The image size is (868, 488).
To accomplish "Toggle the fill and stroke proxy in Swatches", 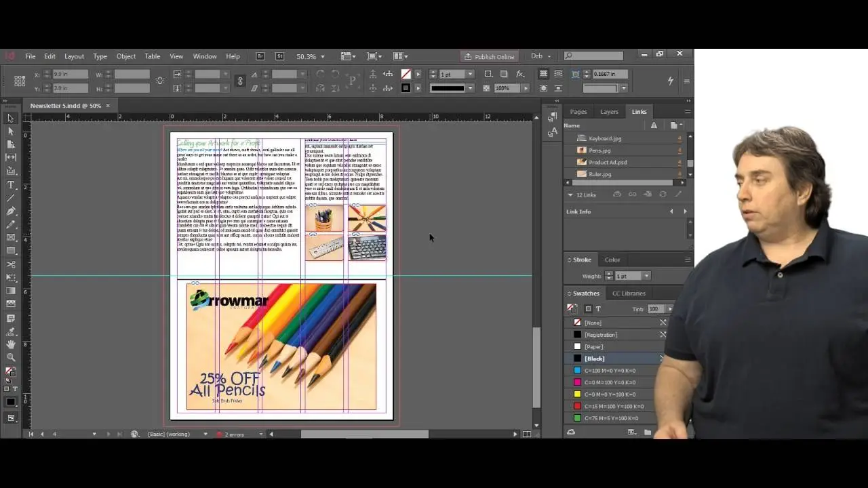I will (x=573, y=308).
